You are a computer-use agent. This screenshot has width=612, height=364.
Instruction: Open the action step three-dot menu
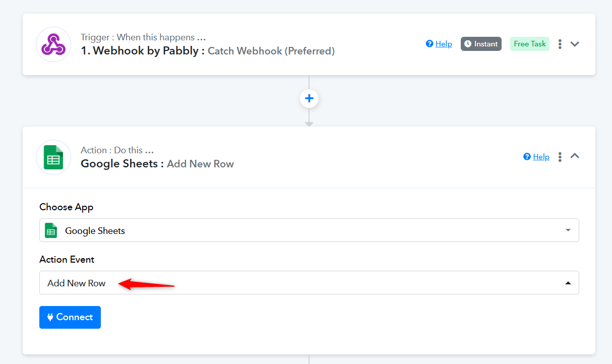[x=560, y=157]
